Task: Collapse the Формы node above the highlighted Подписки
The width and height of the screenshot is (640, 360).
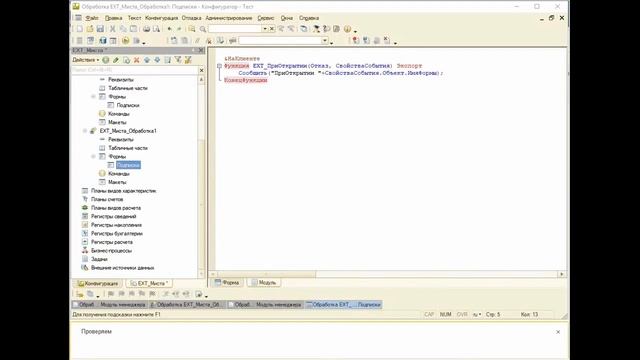Action: coord(93,157)
